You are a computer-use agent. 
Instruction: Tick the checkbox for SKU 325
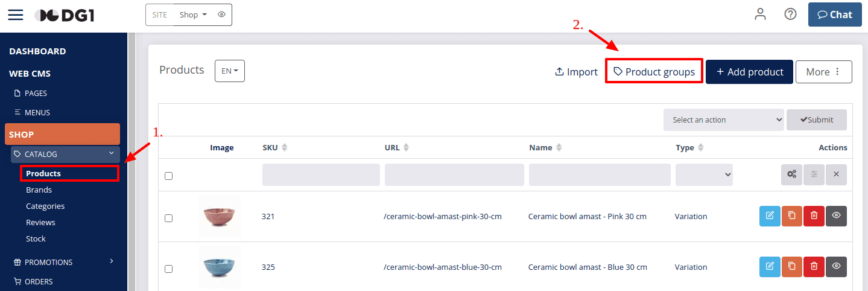click(169, 269)
